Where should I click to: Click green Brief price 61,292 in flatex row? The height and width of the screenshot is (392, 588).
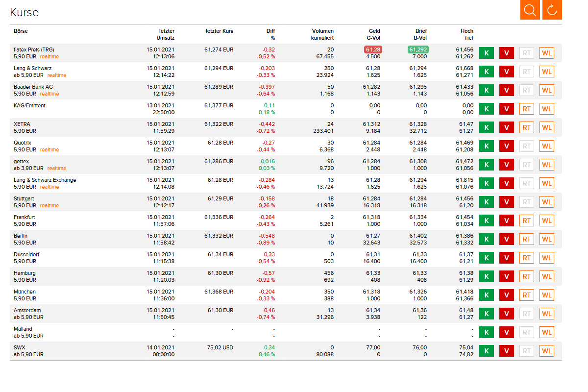point(417,49)
